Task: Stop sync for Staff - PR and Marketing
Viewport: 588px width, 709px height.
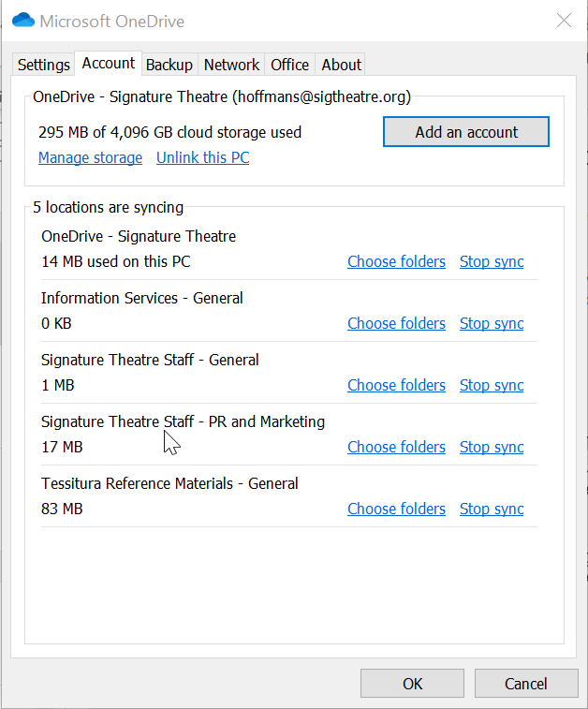Action: (x=492, y=447)
